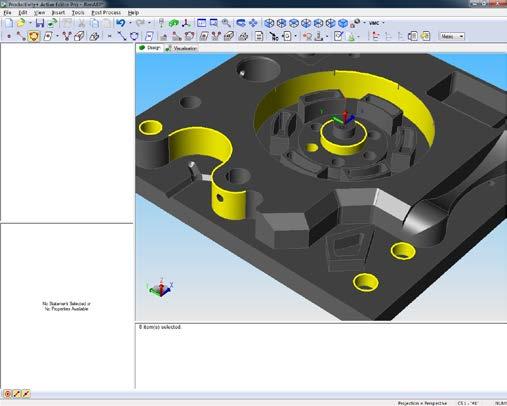
Task: Switch to the Design tab
Action: coord(150,48)
